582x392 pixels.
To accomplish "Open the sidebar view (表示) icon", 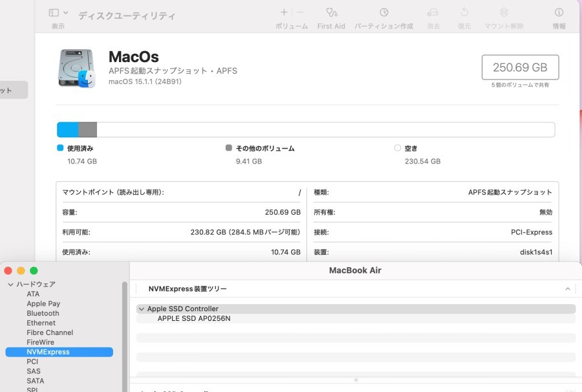I will (x=54, y=13).
